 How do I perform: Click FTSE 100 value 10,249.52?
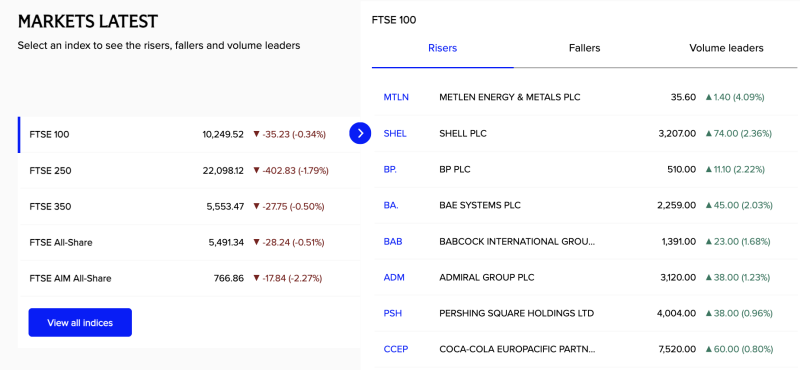click(223, 135)
